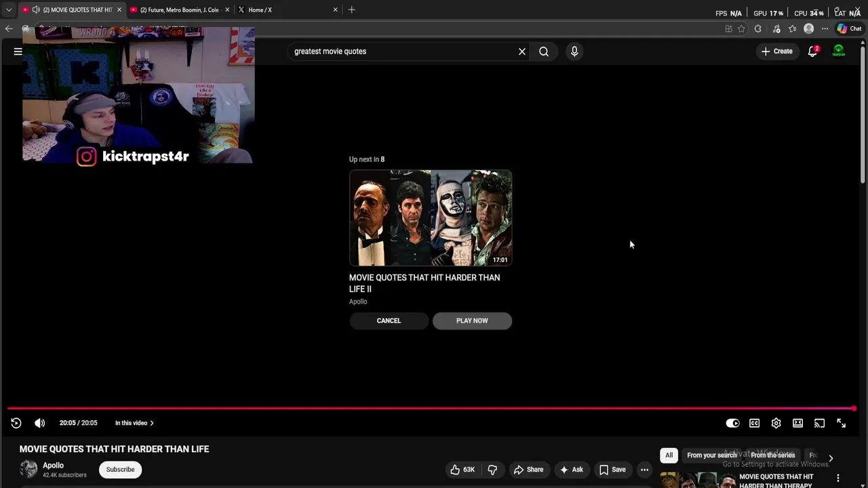Screen dimensions: 868x488
Task: Open the browser extensions puzzle icon
Action: [757, 28]
